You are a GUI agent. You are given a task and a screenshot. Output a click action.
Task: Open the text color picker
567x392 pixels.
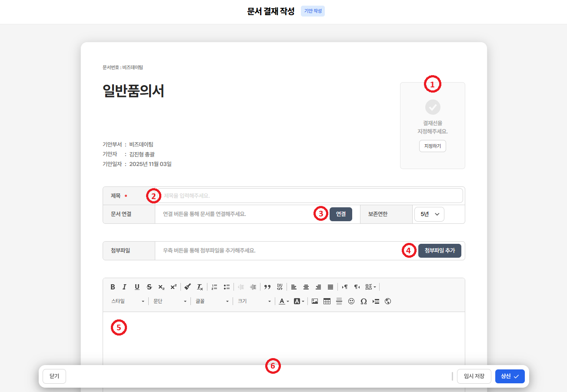pyautogui.click(x=283, y=301)
